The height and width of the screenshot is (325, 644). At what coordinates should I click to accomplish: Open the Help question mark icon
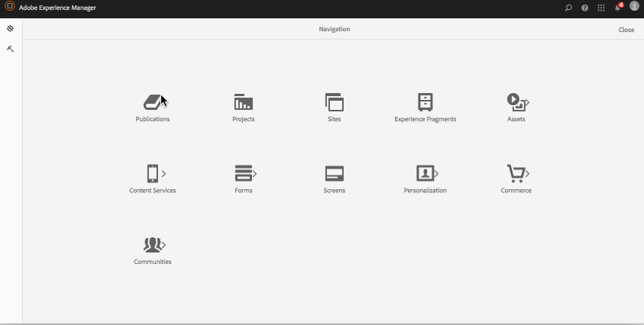[585, 8]
